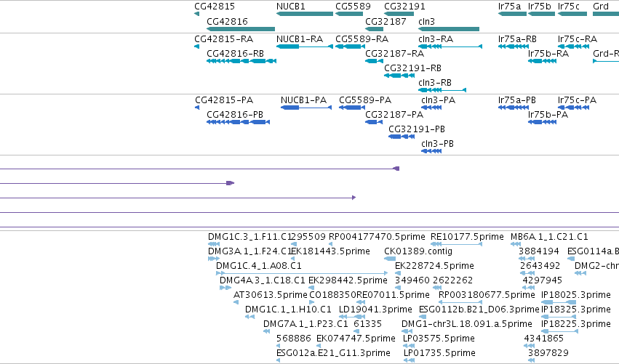Click the LP01735.5prime EST
This screenshot has width=619, height=364.
(409, 360)
